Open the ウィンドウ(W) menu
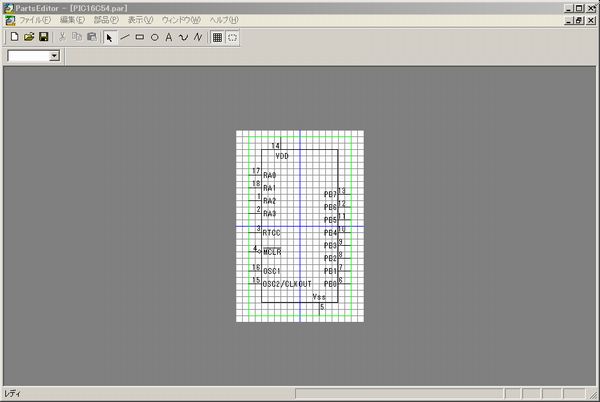This screenshot has width=600, height=402. 181,20
